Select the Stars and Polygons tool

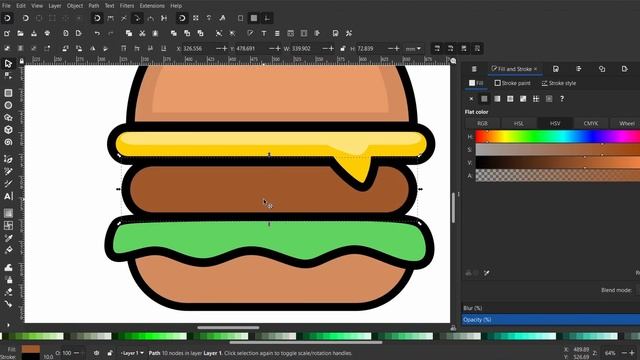(x=8, y=118)
